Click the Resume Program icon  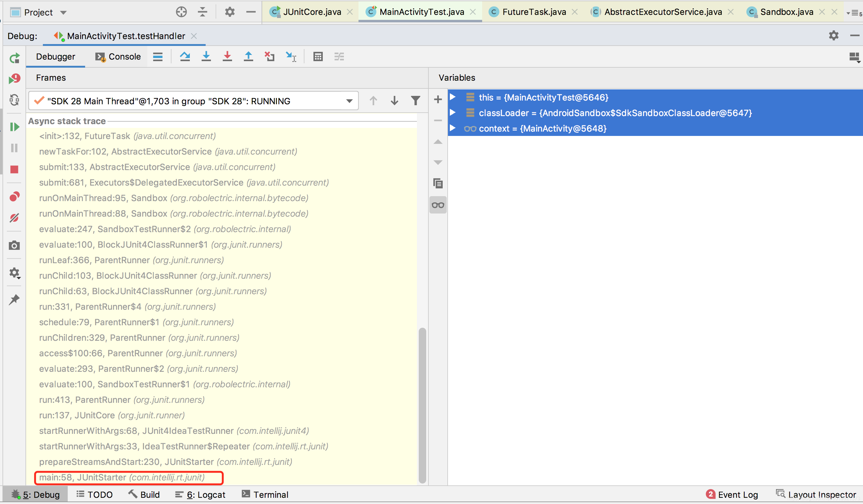[14, 127]
